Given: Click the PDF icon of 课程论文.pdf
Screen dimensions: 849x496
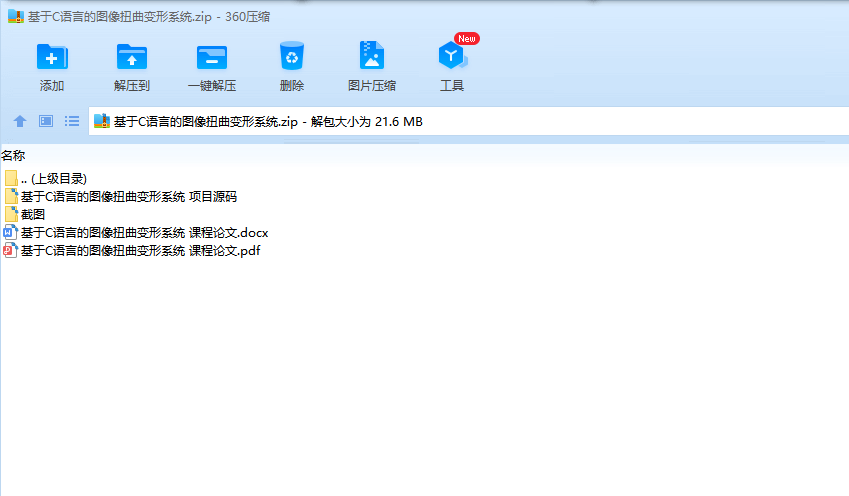Looking at the screenshot, I should point(10,251).
